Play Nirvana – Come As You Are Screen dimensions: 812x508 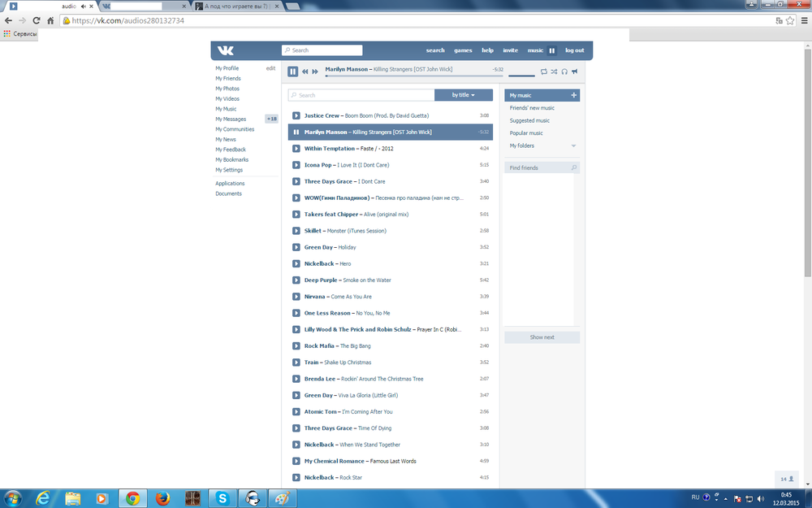click(296, 296)
